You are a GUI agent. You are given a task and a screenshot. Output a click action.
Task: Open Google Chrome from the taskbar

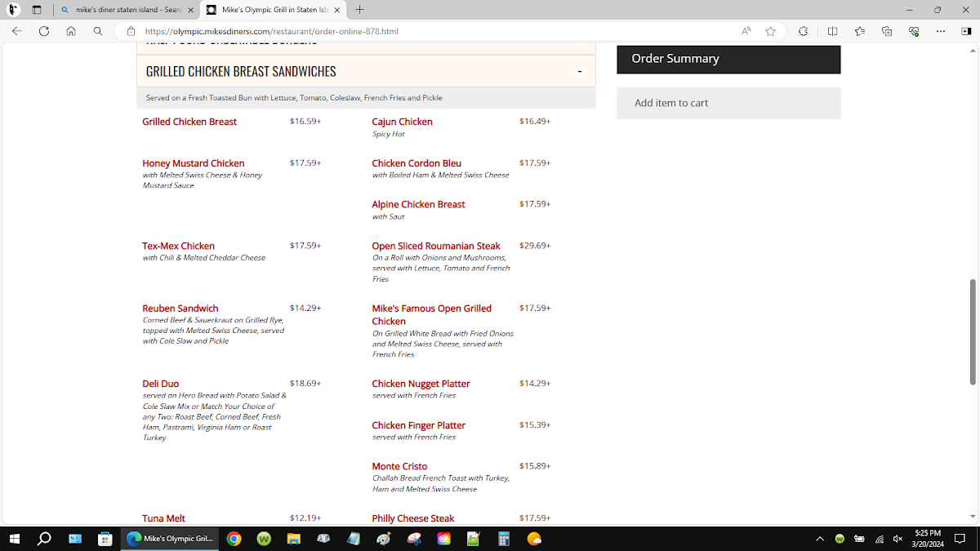click(234, 539)
